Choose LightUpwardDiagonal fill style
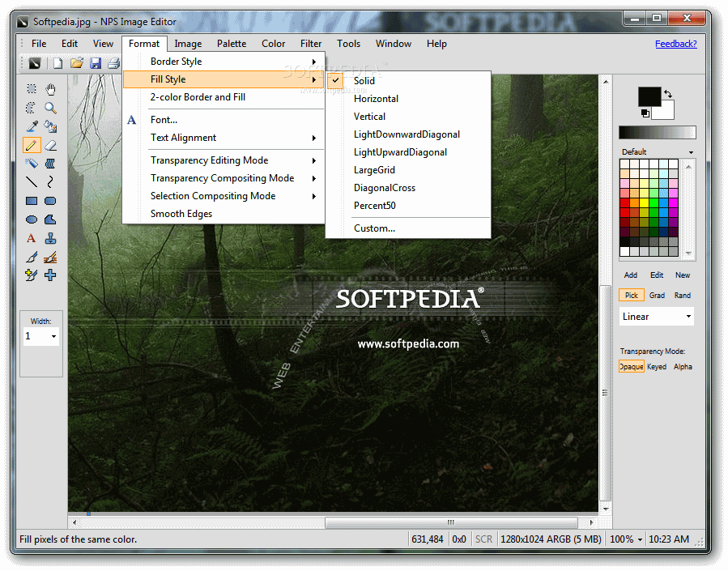This screenshot has width=728, height=571. tap(408, 152)
